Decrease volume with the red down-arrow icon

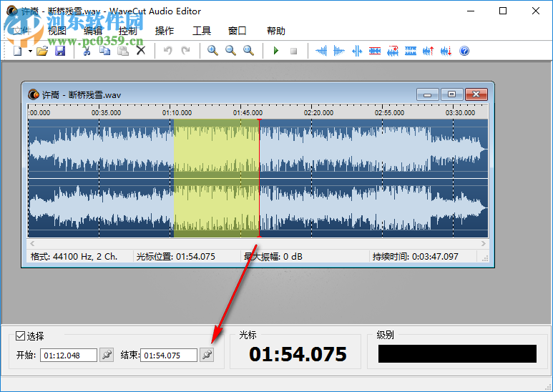(x=446, y=51)
